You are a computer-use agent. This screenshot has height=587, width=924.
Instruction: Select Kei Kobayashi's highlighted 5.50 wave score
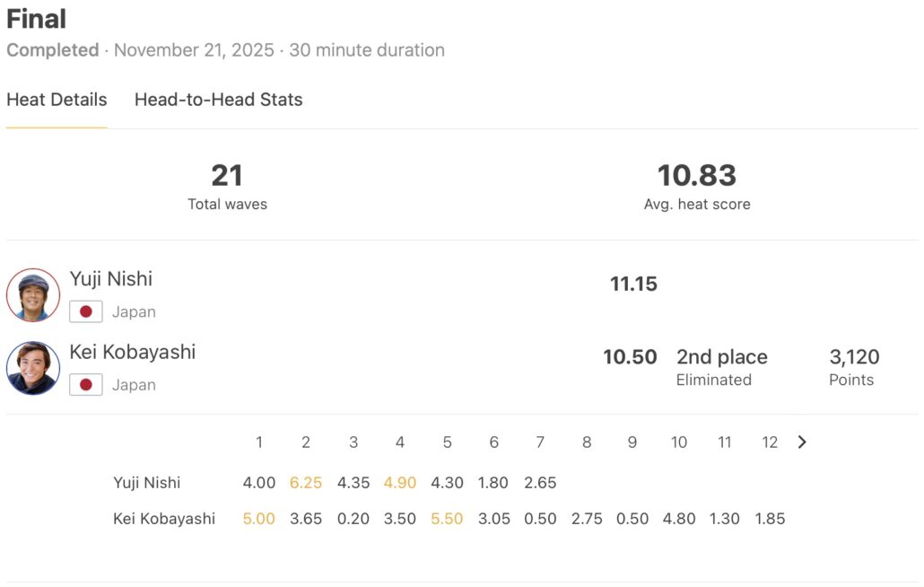coord(447,519)
